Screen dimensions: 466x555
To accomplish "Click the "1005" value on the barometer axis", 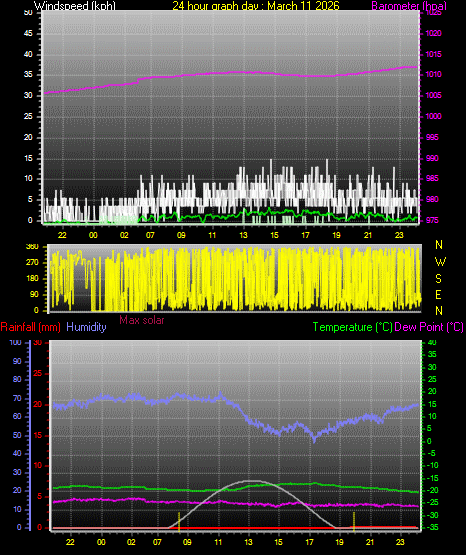I will pyautogui.click(x=433, y=96).
